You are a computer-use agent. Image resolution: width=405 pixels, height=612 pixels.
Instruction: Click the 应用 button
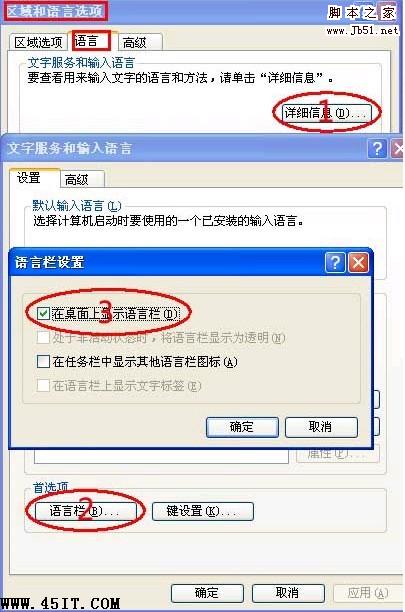pos(367,593)
